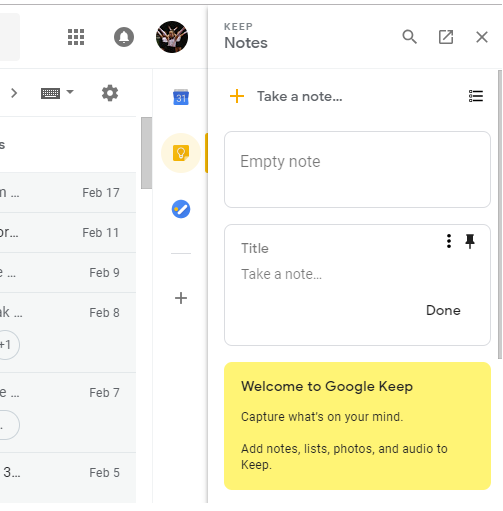
Task: Click the Gmail inbox scrollbar
Action: (146, 153)
